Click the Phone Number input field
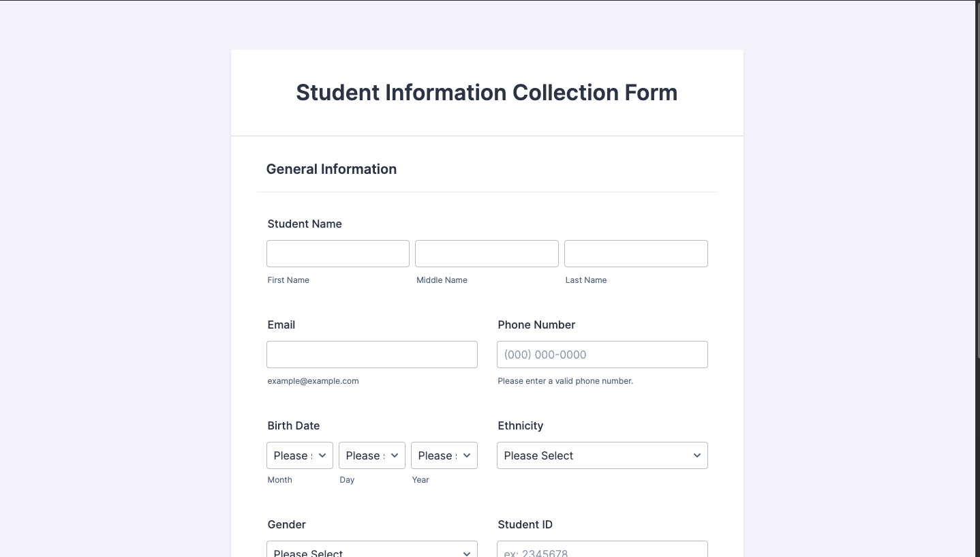Screen dimensions: 980x557 (x=602, y=355)
